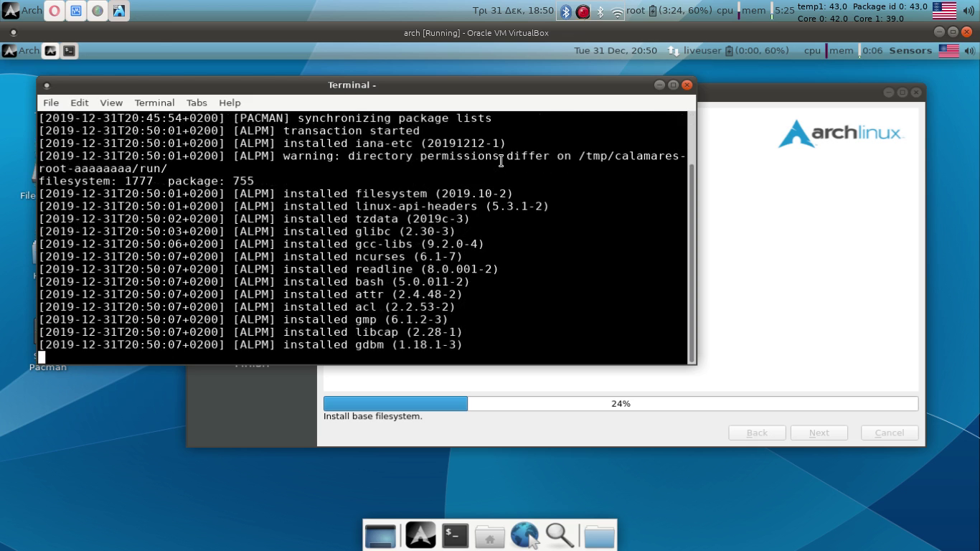The height and width of the screenshot is (551, 980).
Task: Open the web browser globe icon in the dock
Action: click(x=524, y=534)
